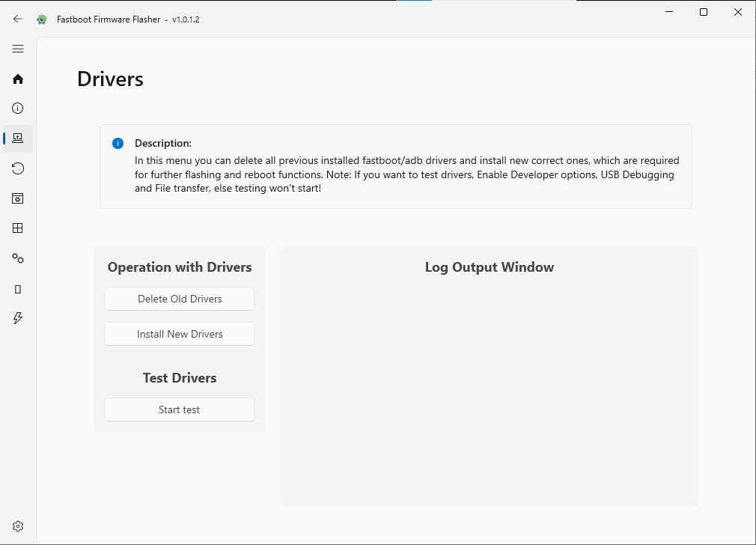Screen dimensions: 756x545
Task: Open Settings via the bottom gear icon
Action: point(17,526)
